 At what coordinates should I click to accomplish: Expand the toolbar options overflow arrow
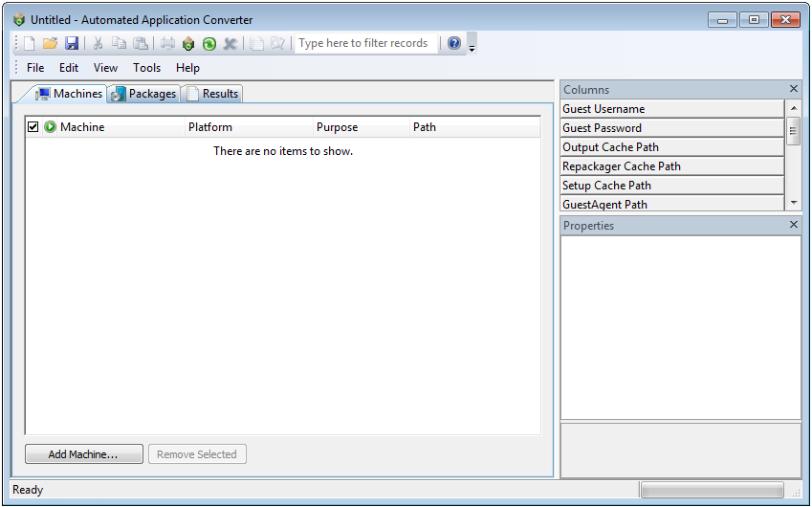pos(472,48)
